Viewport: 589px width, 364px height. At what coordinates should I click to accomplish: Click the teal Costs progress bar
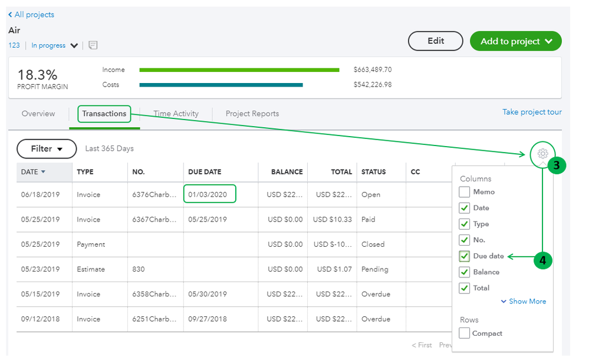tap(221, 85)
